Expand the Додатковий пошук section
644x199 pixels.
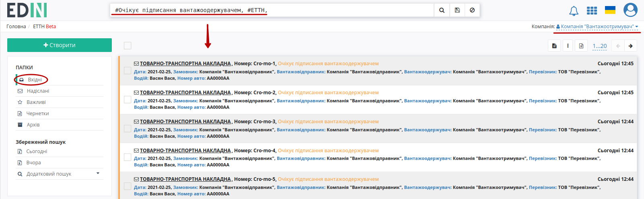tap(60, 174)
